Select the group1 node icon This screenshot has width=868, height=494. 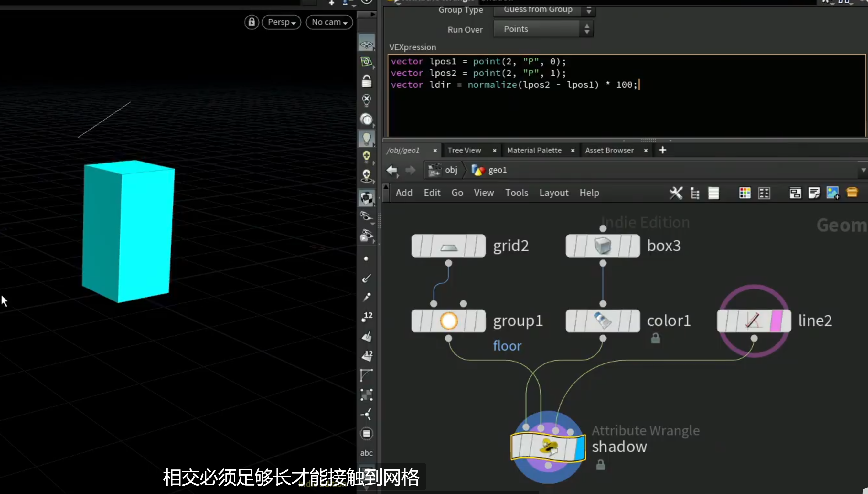tap(448, 321)
